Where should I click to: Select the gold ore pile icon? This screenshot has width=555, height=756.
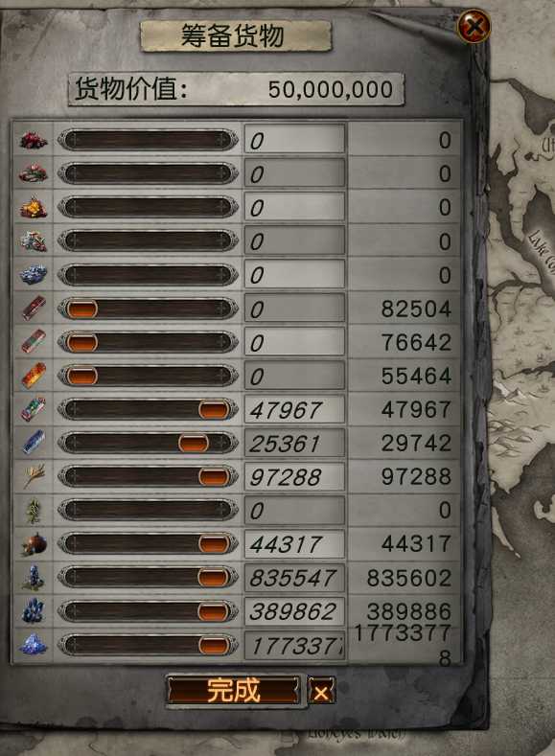[x=34, y=208]
